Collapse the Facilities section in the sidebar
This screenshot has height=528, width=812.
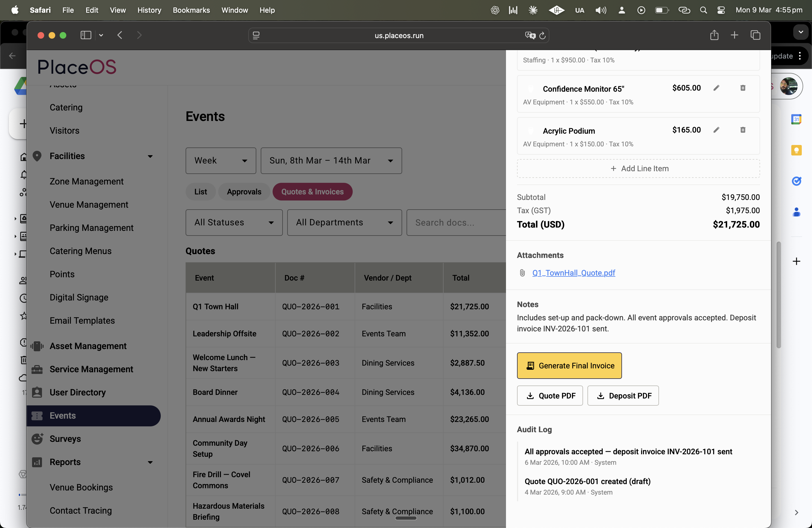(150, 156)
